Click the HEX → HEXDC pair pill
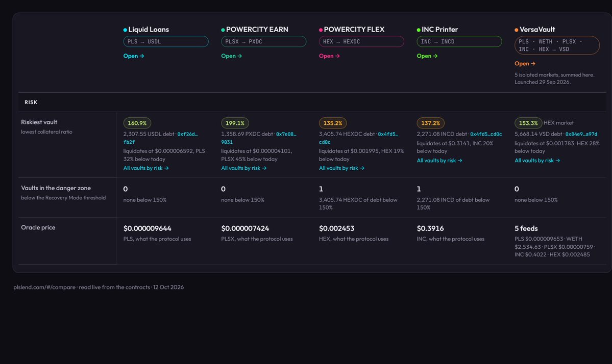 361,41
